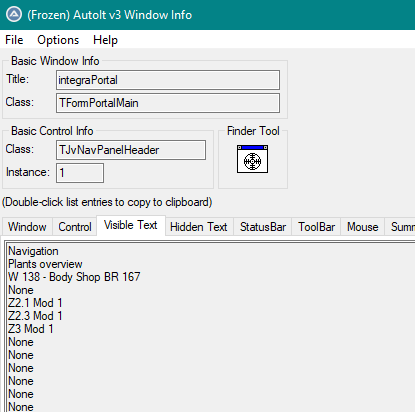Select the None entry below W 138 line
Image resolution: width=415 pixels, height=412 pixels.
pos(21,290)
